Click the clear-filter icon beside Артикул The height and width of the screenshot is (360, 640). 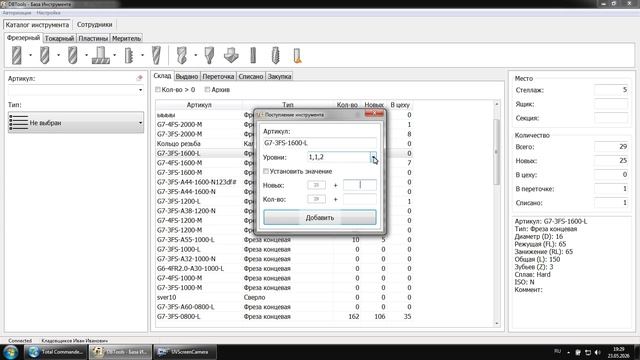click(140, 78)
